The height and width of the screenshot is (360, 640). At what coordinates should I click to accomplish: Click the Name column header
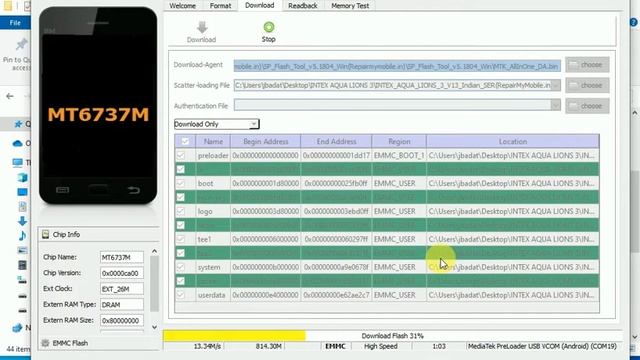pos(213,141)
